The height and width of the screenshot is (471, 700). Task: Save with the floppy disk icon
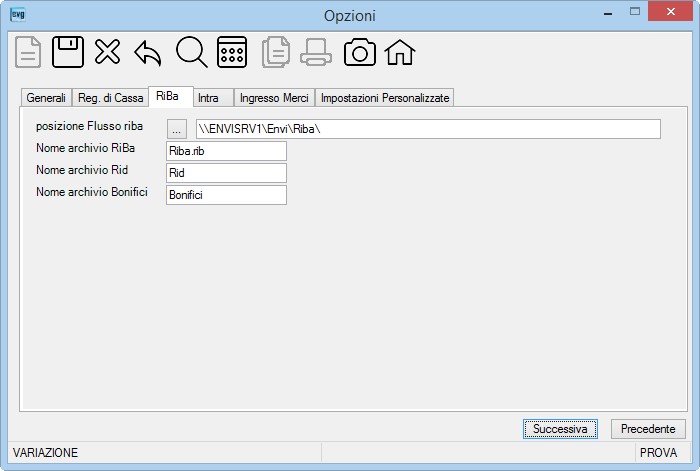pyautogui.click(x=68, y=52)
